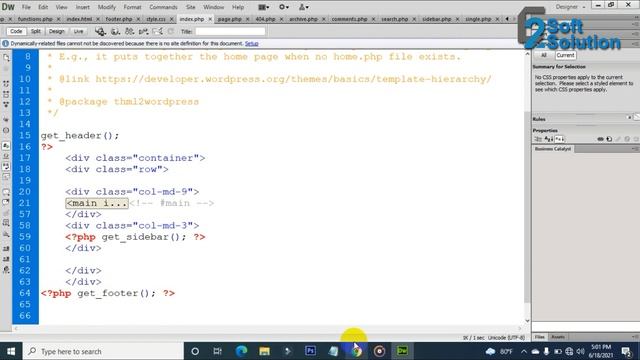Switch to the sidebar.php tab
The width and height of the screenshot is (640, 360).
coord(436,19)
